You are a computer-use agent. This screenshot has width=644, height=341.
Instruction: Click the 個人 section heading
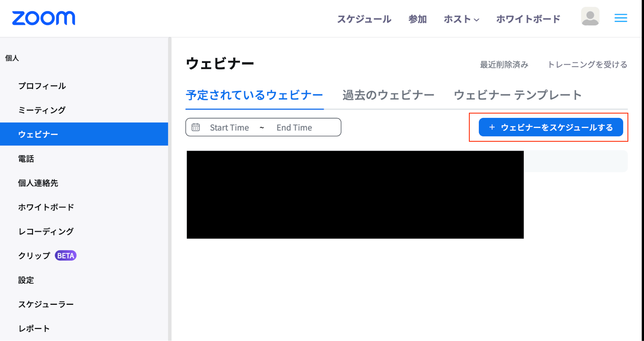tap(12, 58)
